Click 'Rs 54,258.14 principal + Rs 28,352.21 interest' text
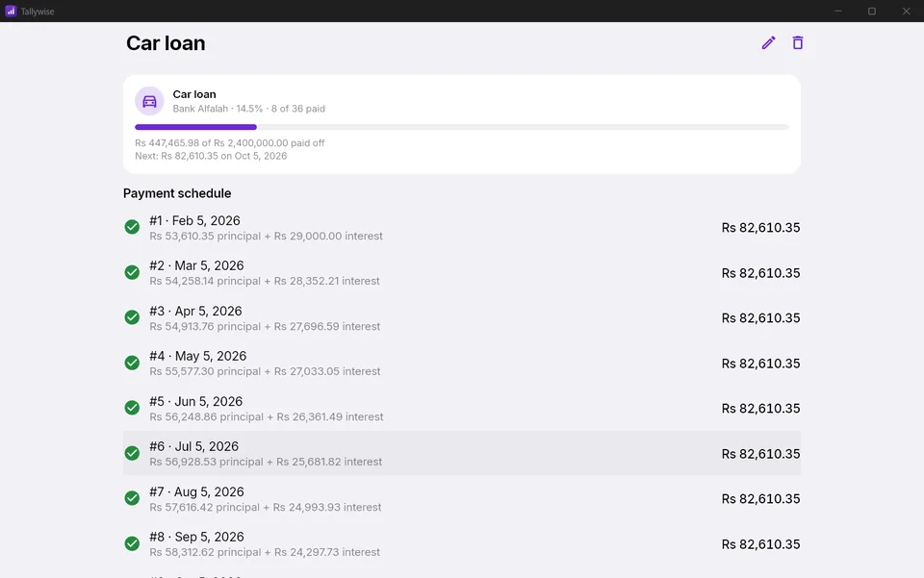The height and width of the screenshot is (578, 924). pyautogui.click(x=264, y=282)
